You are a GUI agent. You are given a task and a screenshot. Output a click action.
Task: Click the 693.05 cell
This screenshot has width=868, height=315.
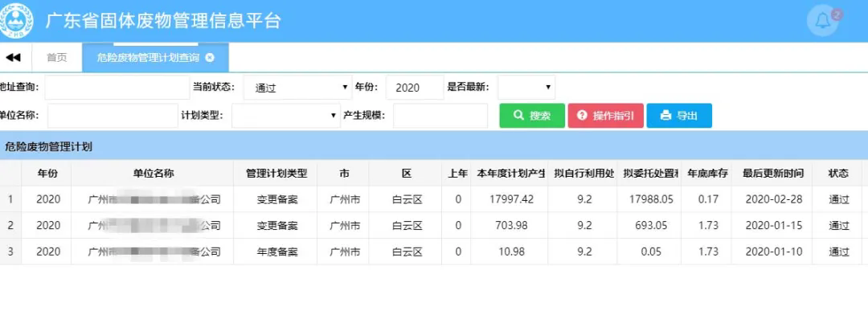(x=649, y=225)
